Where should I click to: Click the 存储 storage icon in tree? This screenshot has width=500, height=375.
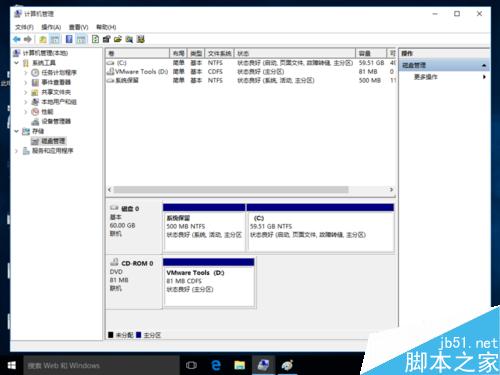click(26, 131)
